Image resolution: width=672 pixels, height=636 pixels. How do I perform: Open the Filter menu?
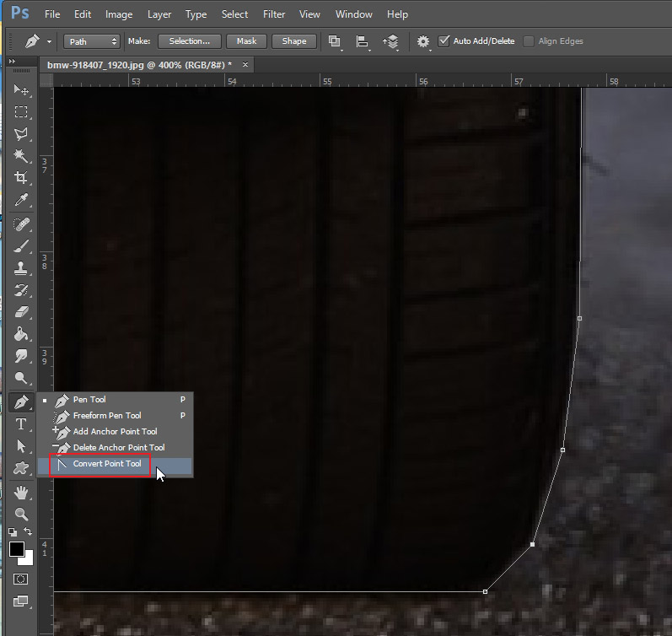274,14
